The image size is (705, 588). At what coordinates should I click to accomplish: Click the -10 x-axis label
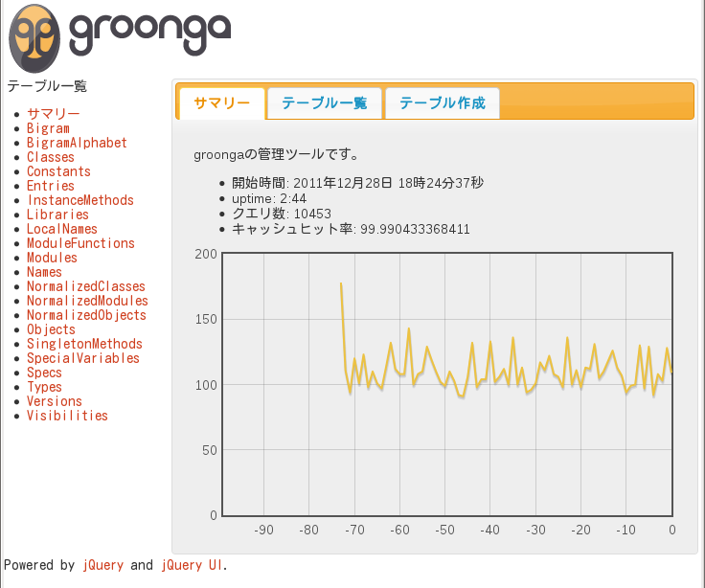[x=625, y=530]
